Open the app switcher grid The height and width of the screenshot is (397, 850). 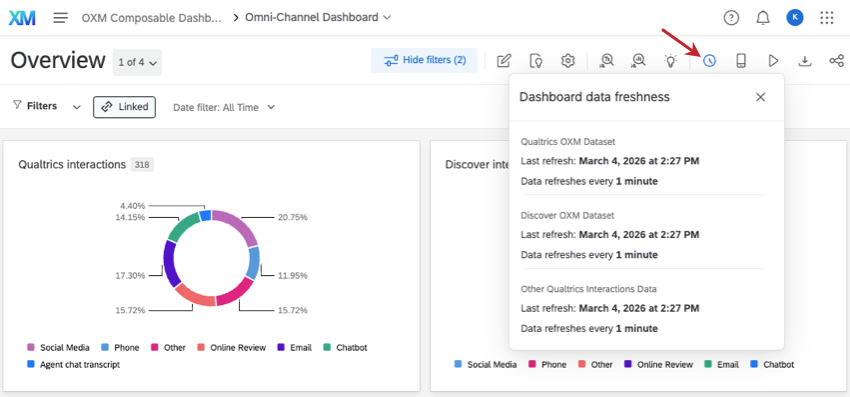pyautogui.click(x=827, y=18)
